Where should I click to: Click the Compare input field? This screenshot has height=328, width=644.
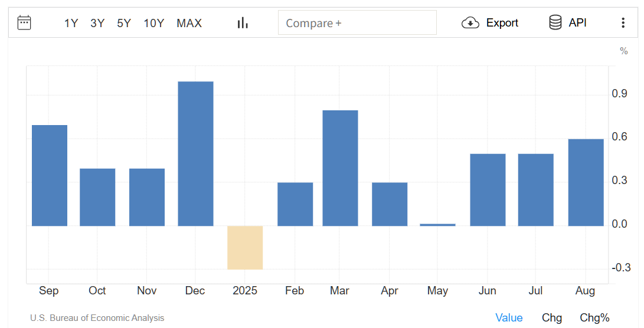click(x=357, y=23)
